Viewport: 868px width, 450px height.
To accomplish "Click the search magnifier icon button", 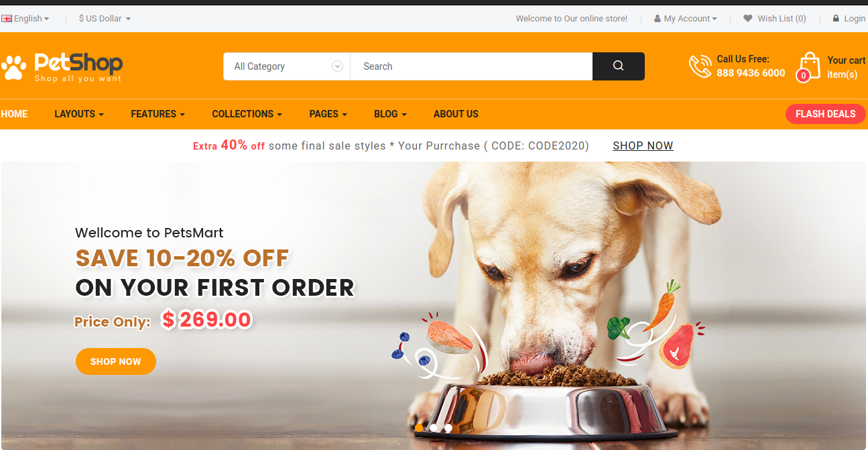I will click(x=618, y=66).
